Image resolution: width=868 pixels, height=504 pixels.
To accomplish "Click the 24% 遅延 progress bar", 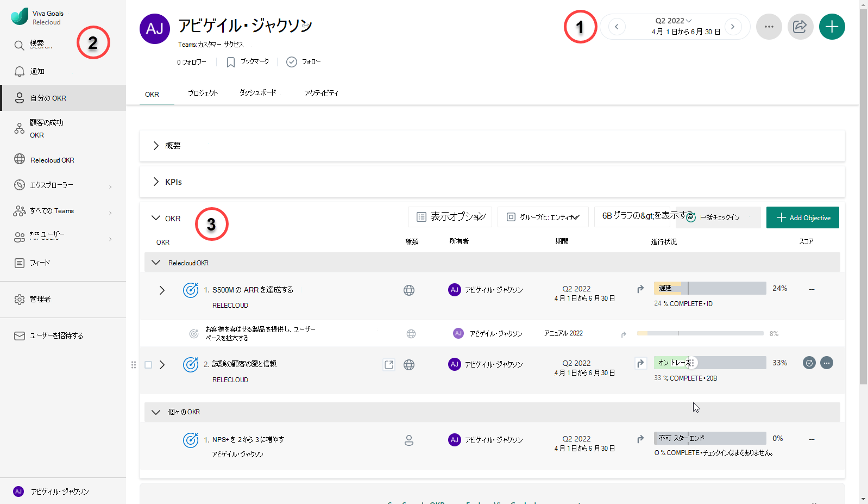I will 710,288.
